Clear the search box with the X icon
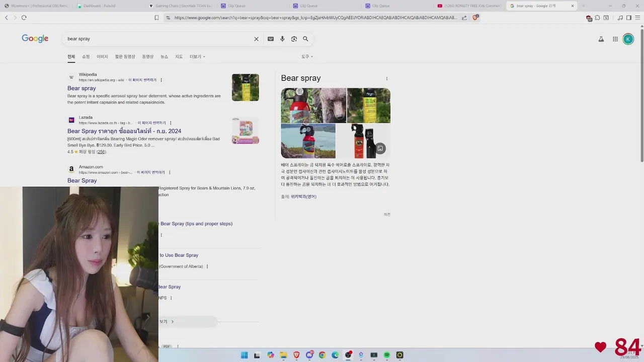The height and width of the screenshot is (362, 644). (x=256, y=39)
